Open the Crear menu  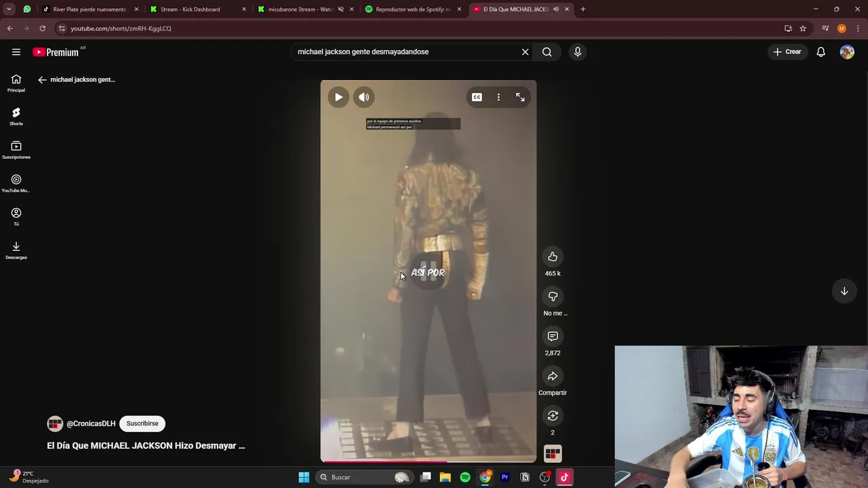(787, 52)
